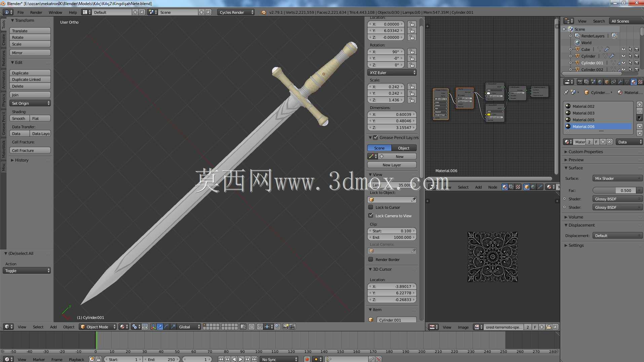
Task: Open the World properties tab
Action: (600, 82)
